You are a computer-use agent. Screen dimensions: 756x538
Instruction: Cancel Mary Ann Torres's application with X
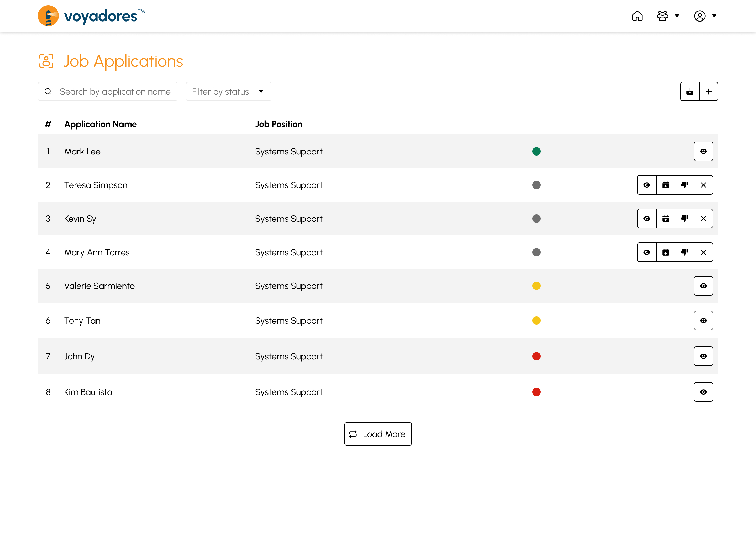coord(703,252)
